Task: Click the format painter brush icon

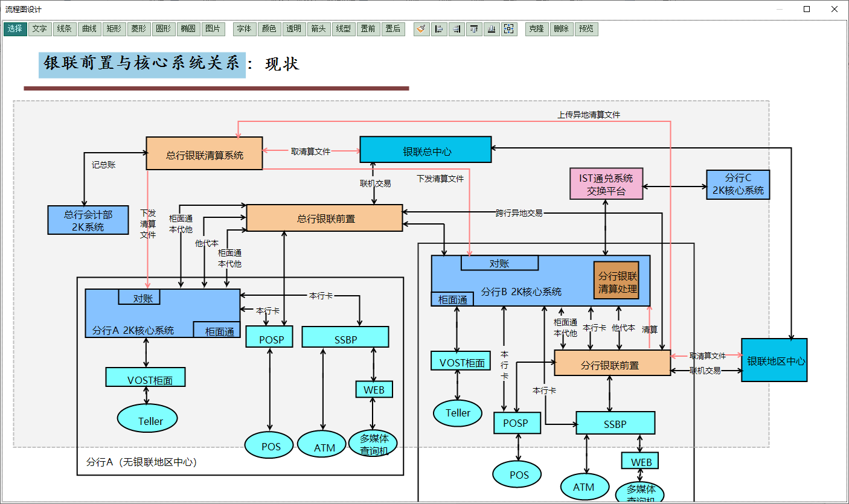Action: [x=421, y=29]
